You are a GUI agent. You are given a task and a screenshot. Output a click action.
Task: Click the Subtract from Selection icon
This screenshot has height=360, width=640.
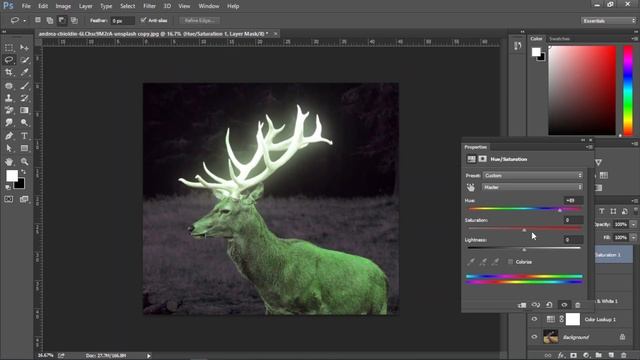[62, 20]
